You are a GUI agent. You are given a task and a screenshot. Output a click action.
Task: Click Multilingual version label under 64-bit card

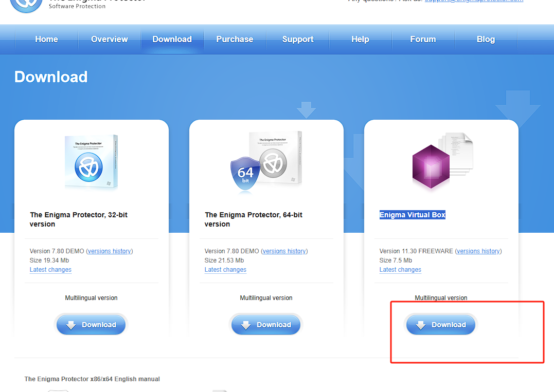266,298
